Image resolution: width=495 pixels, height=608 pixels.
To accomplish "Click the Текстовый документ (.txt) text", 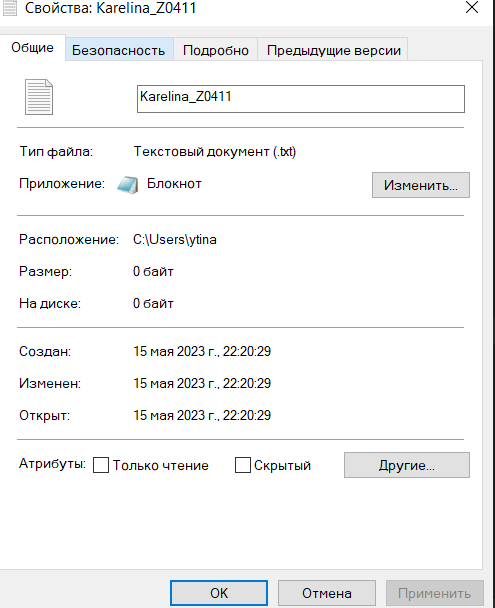I will 215,151.
